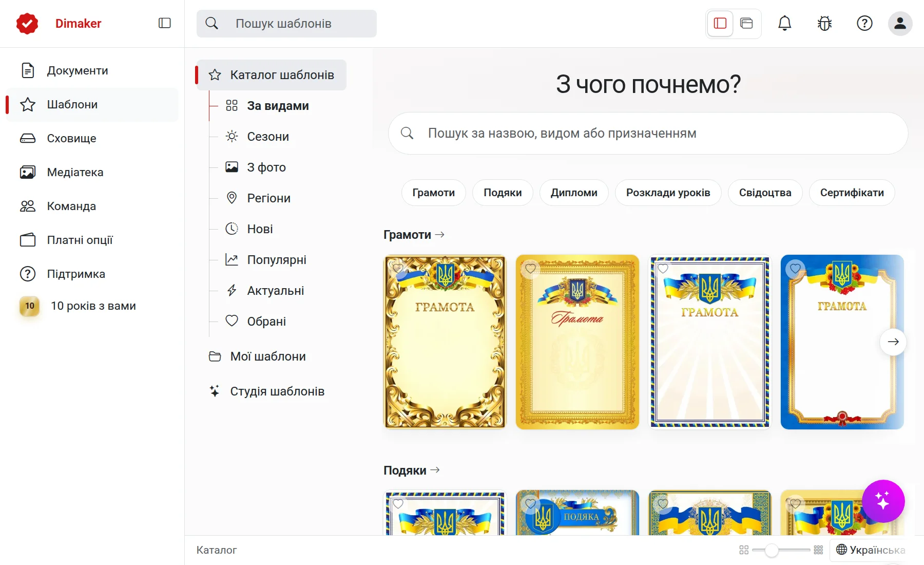Show Популярні templates
The height and width of the screenshot is (565, 924).
pyautogui.click(x=266, y=260)
